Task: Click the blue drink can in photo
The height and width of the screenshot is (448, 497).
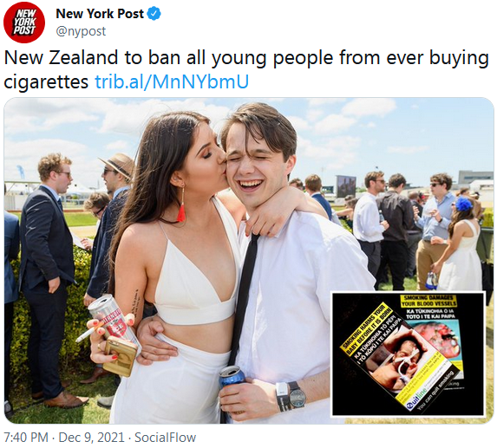Action: tap(231, 378)
